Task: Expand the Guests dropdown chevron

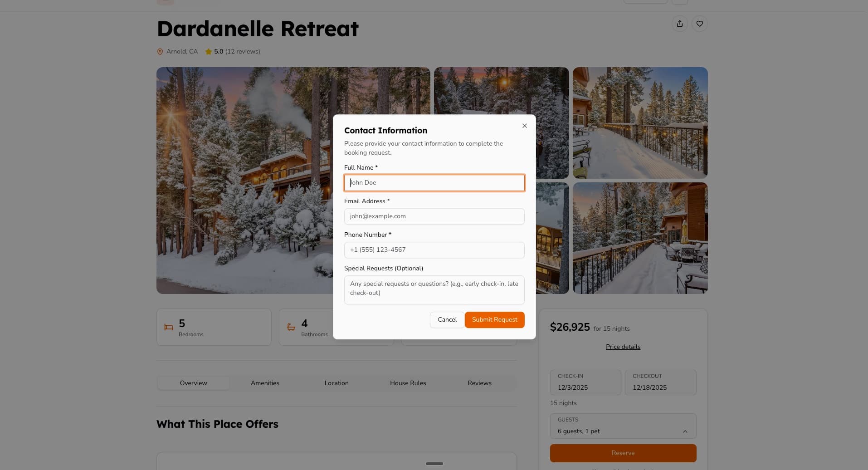Action: [685, 431]
